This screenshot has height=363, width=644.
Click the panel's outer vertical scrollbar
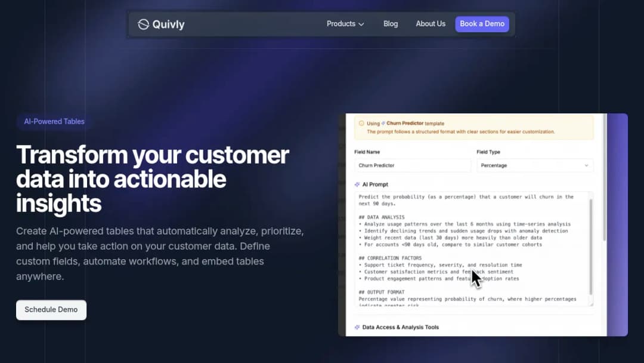605,177
